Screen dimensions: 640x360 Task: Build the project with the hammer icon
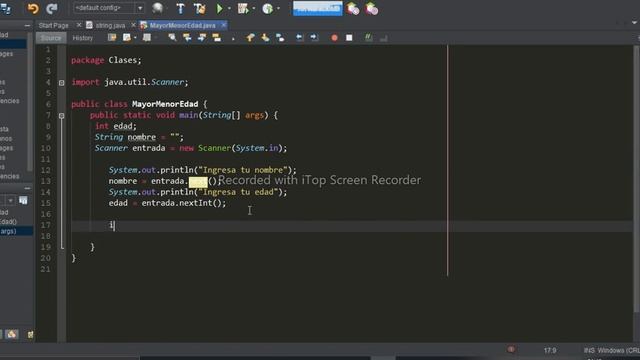coord(180,8)
